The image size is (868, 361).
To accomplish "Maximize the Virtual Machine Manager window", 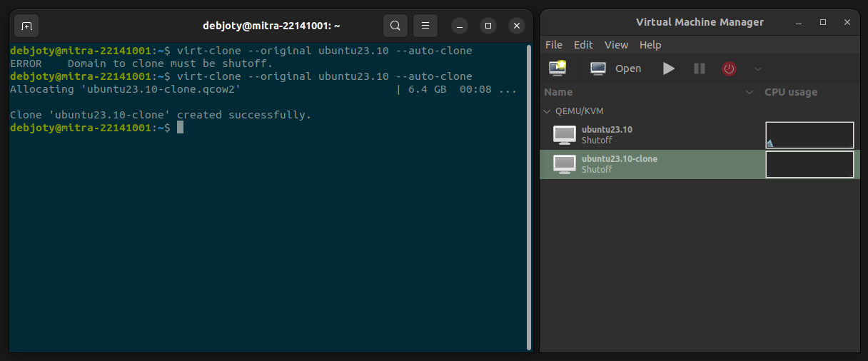I will click(x=823, y=22).
